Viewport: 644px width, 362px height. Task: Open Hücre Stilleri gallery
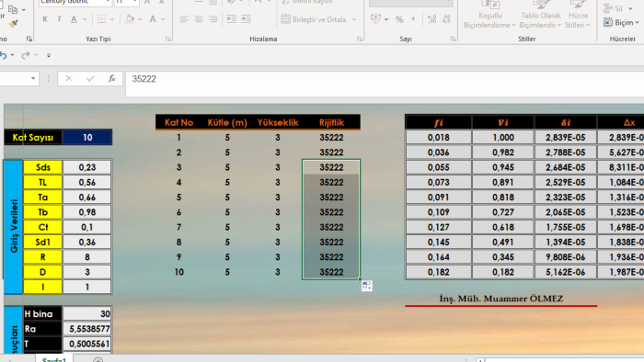578,16
